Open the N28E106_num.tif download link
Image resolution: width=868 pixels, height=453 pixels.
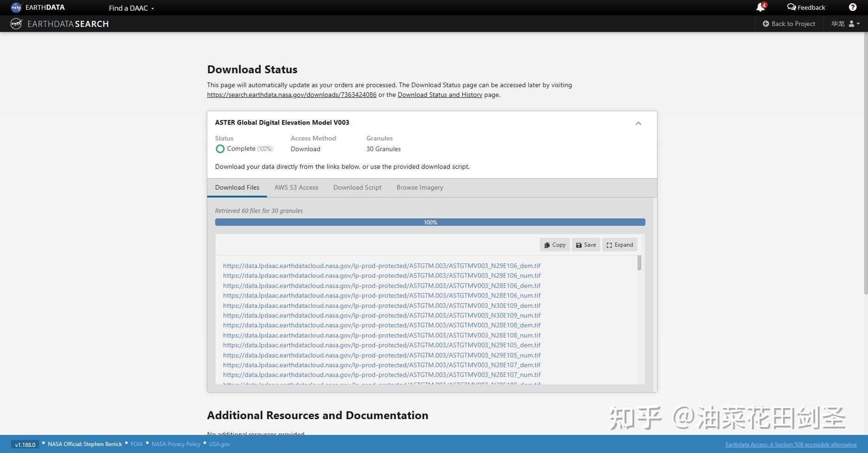coord(382,295)
